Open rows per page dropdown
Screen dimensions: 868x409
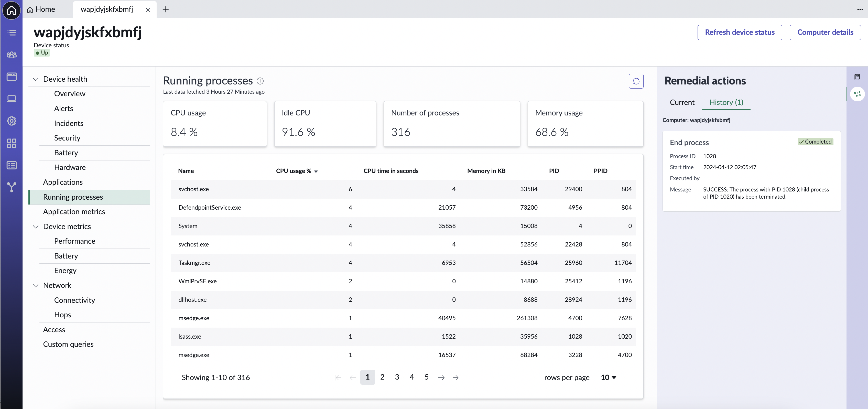click(x=609, y=377)
